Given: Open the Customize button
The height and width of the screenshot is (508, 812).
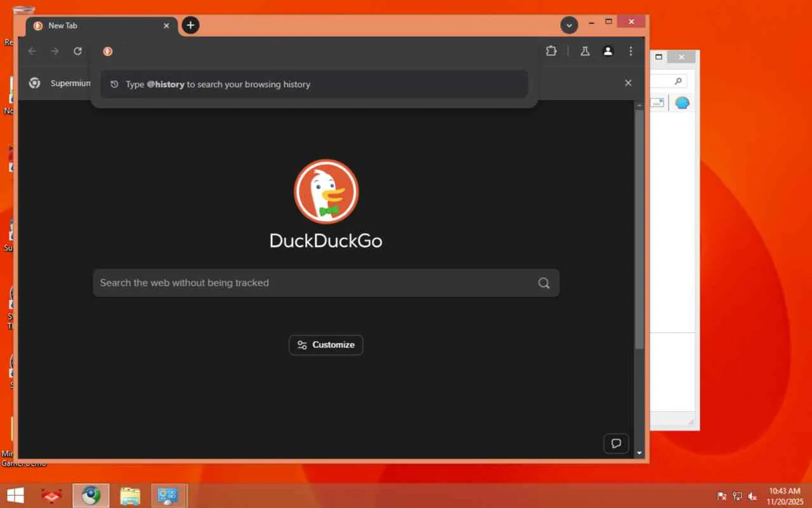Looking at the screenshot, I should [x=326, y=345].
